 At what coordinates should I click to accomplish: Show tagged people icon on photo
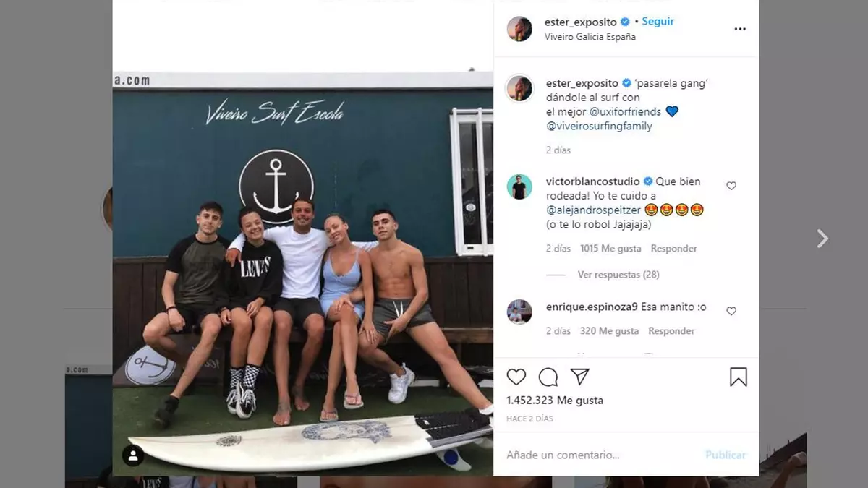[132, 455]
